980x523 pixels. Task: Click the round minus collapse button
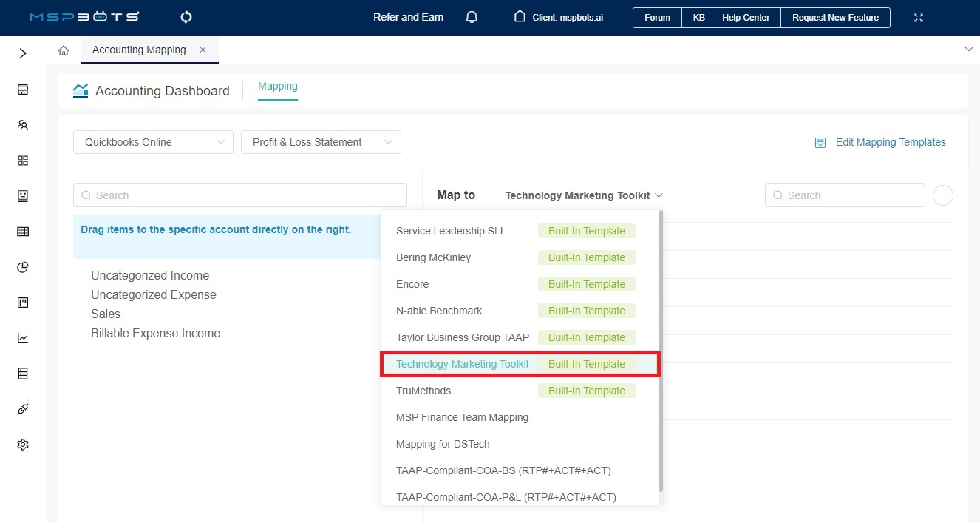942,195
